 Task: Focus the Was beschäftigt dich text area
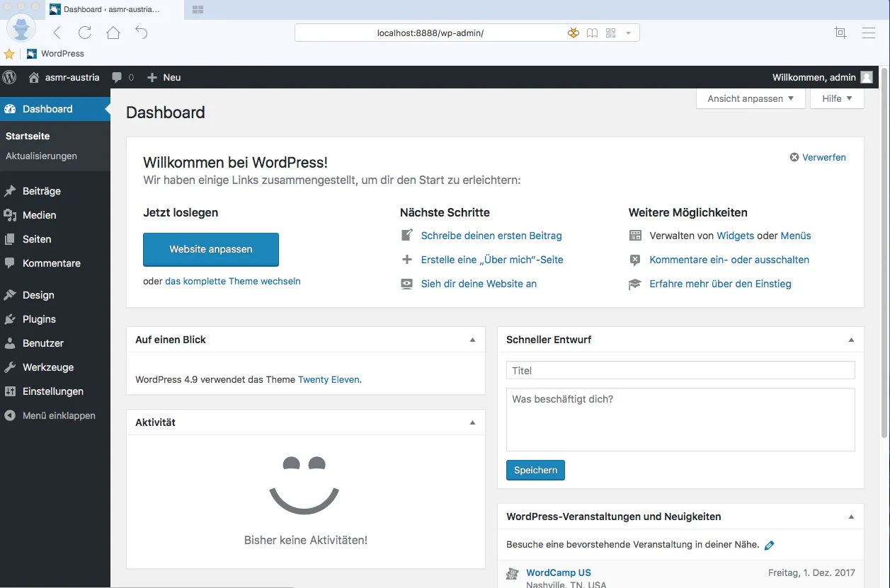click(x=680, y=420)
